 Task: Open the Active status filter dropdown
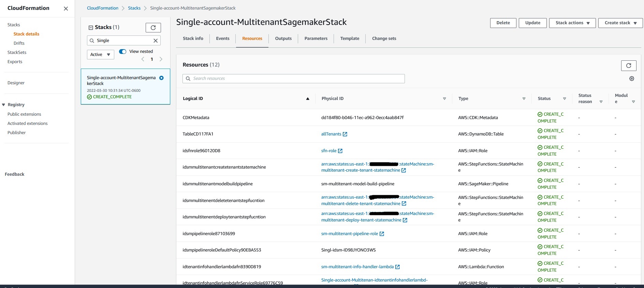coord(100,55)
